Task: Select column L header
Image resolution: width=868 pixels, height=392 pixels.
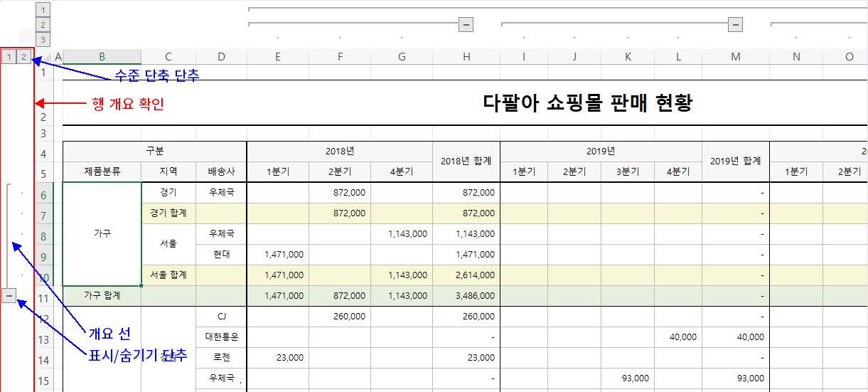Action: tap(678, 56)
